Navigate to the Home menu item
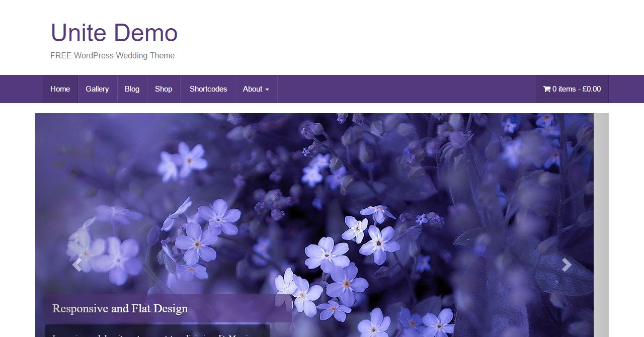The image size is (644, 337). (x=60, y=89)
